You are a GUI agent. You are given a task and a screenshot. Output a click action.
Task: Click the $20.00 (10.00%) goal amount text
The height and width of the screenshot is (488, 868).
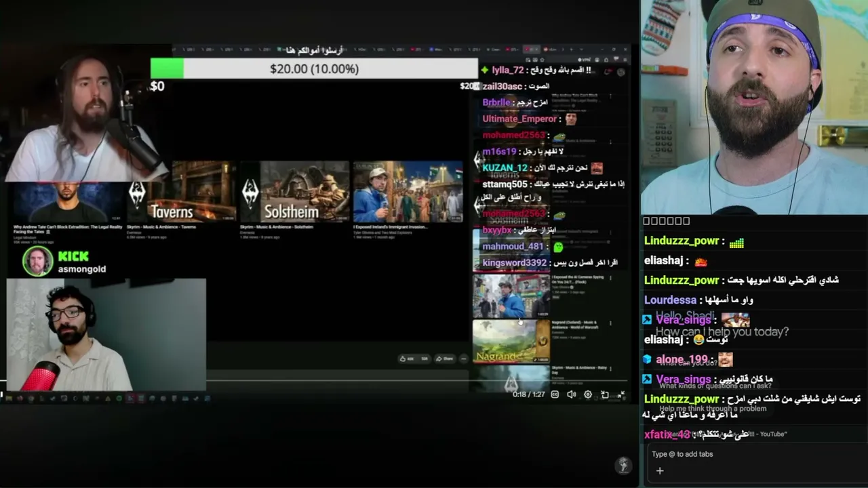pos(314,68)
